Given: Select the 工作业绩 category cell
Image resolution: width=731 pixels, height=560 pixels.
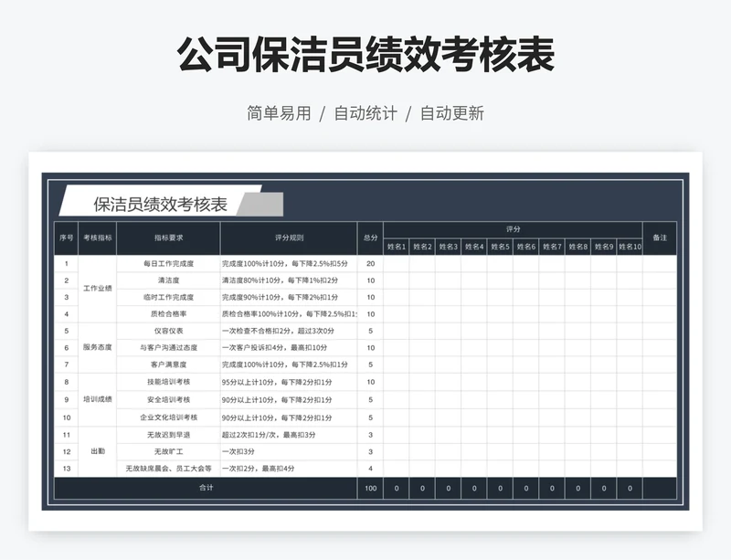Looking at the screenshot, I should (98, 289).
